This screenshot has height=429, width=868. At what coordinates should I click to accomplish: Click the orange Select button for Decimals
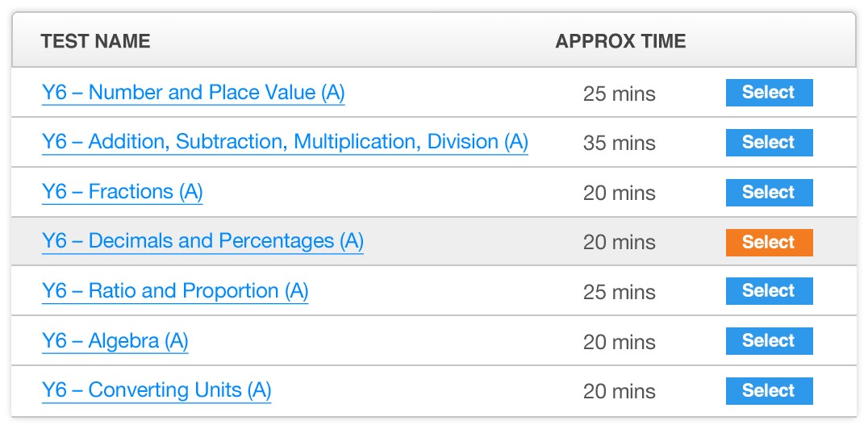pos(769,242)
